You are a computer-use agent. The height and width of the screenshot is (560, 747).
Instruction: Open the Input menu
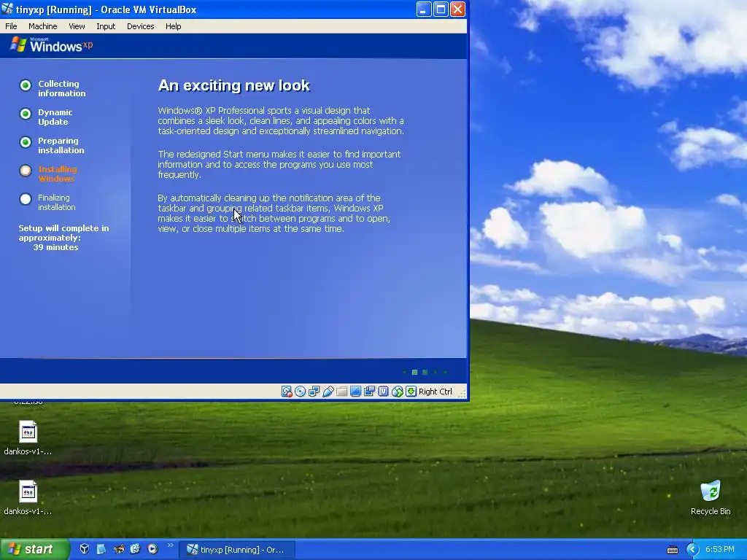(106, 26)
